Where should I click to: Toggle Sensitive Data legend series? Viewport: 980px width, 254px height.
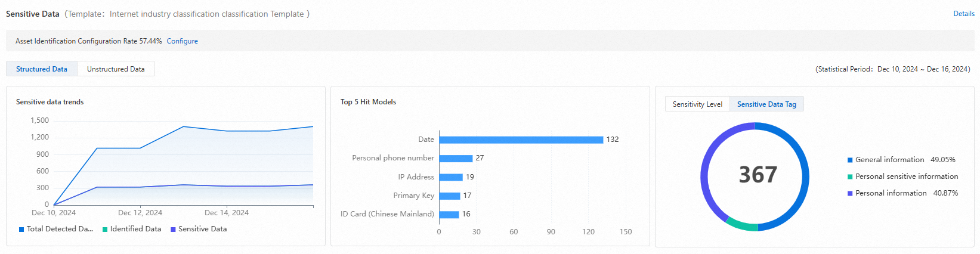pyautogui.click(x=199, y=229)
